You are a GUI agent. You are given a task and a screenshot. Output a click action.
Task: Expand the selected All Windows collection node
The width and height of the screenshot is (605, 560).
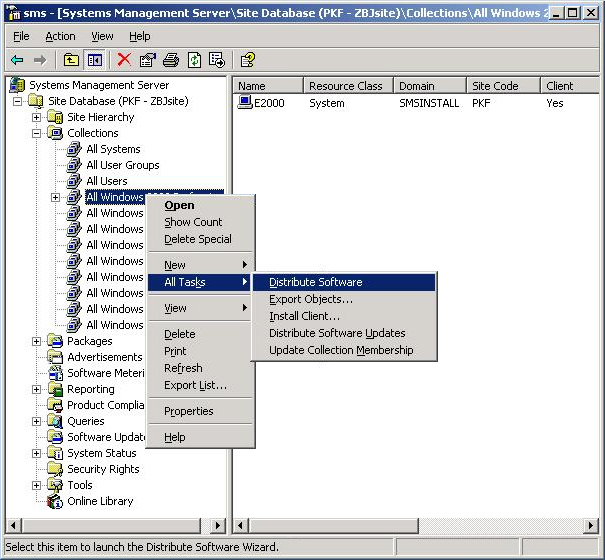(55, 197)
